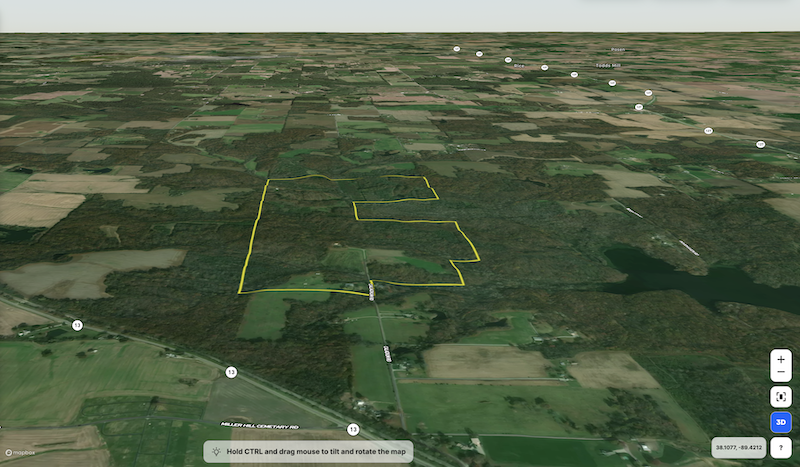Zoom in with the plus button
Image resolution: width=800 pixels, height=467 pixels.
pos(781,358)
